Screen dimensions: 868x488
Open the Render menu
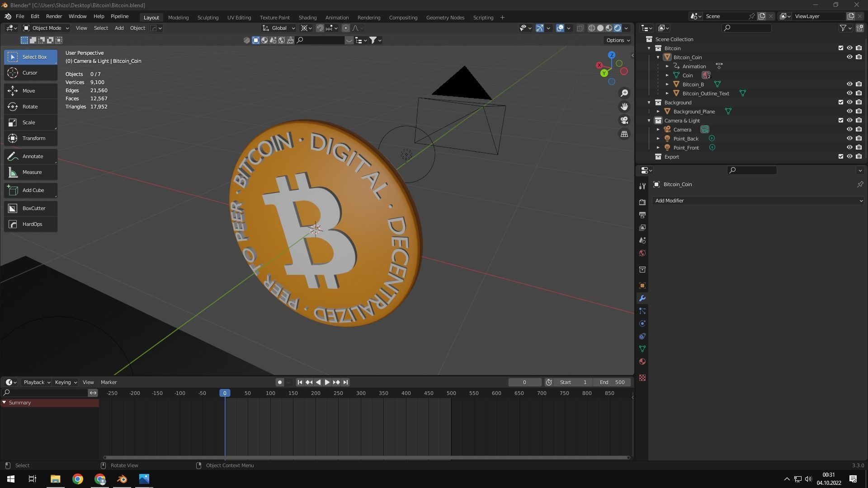pos(54,16)
